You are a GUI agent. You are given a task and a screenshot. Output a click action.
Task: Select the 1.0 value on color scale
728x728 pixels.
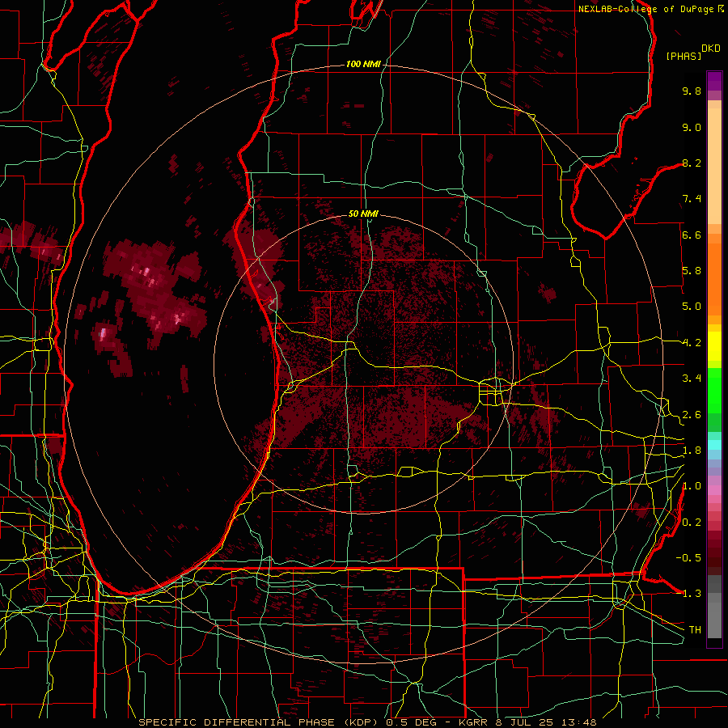(692, 486)
